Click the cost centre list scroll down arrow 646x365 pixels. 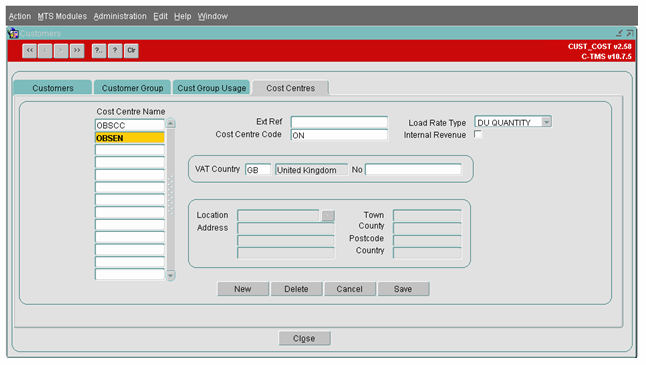(171, 275)
